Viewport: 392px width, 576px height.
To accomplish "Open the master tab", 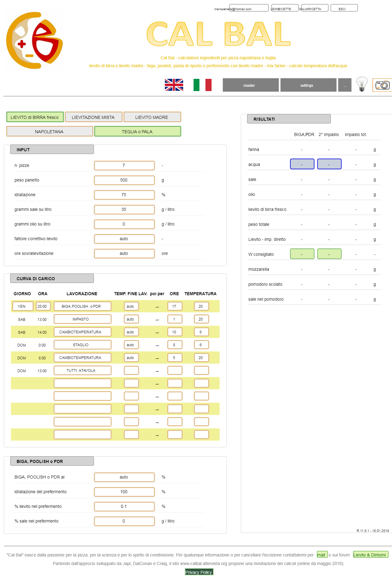I will (x=251, y=85).
